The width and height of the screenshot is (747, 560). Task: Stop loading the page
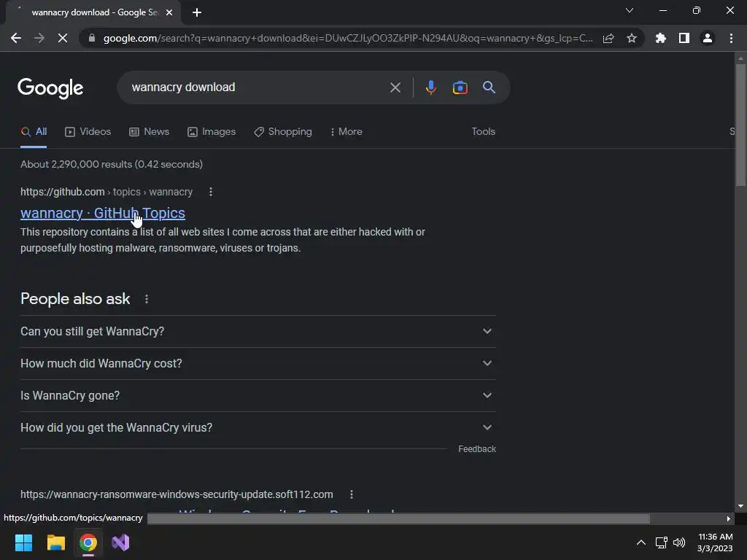(x=63, y=38)
